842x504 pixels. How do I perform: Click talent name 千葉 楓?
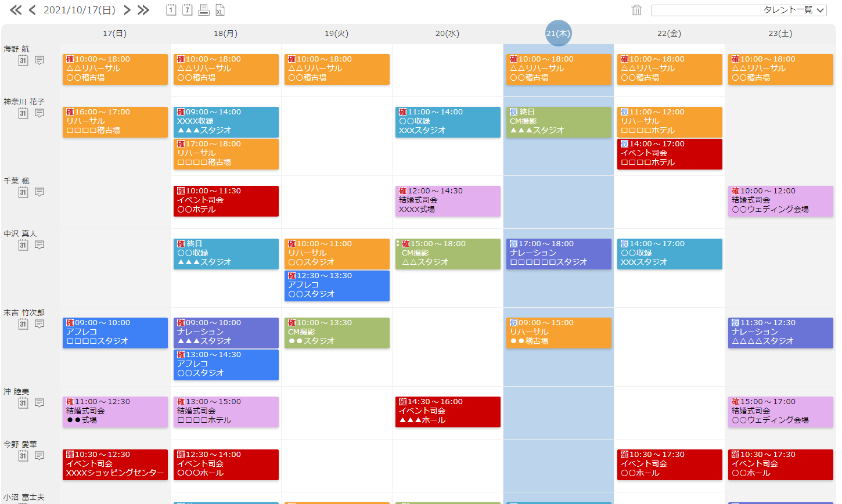(16, 181)
